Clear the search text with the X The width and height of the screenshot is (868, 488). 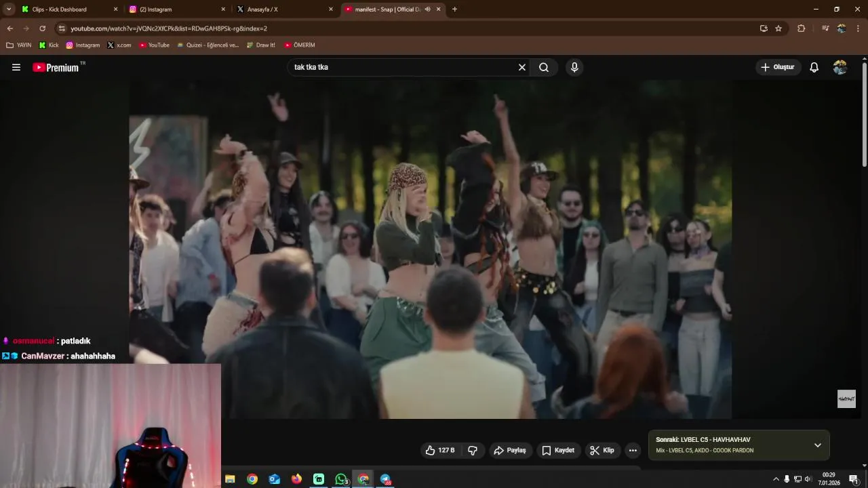coord(522,67)
